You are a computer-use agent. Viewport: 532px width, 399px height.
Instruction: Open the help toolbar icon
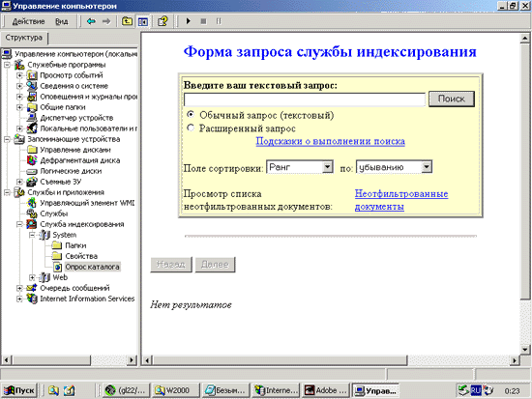click(163, 21)
